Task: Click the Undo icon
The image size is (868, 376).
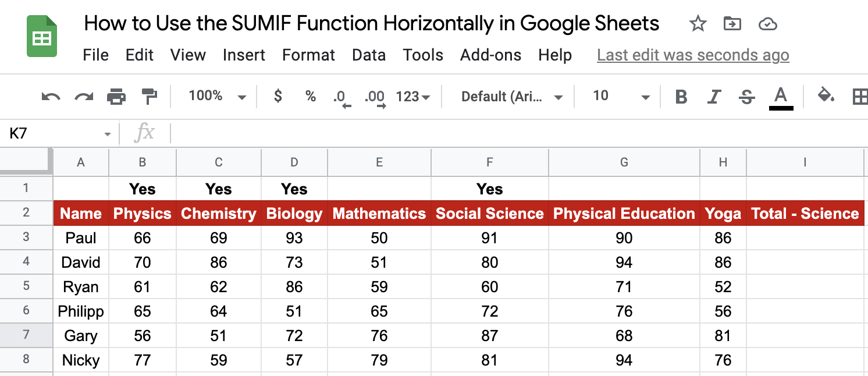Action: 51,96
